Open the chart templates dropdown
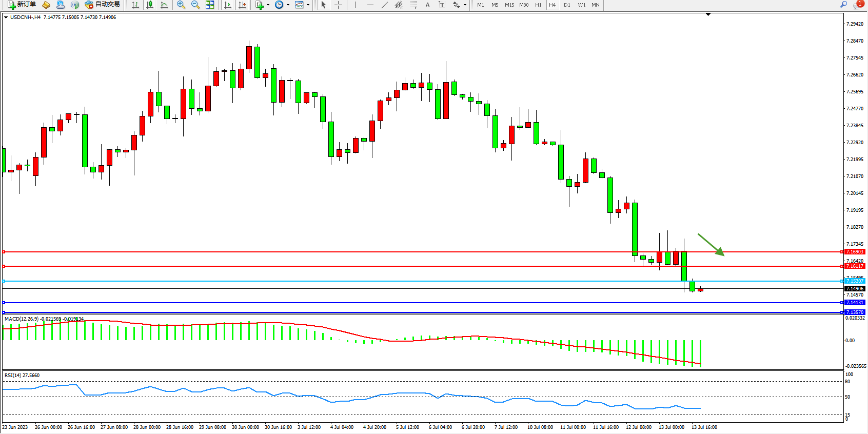This screenshot has height=434, width=868. click(308, 5)
